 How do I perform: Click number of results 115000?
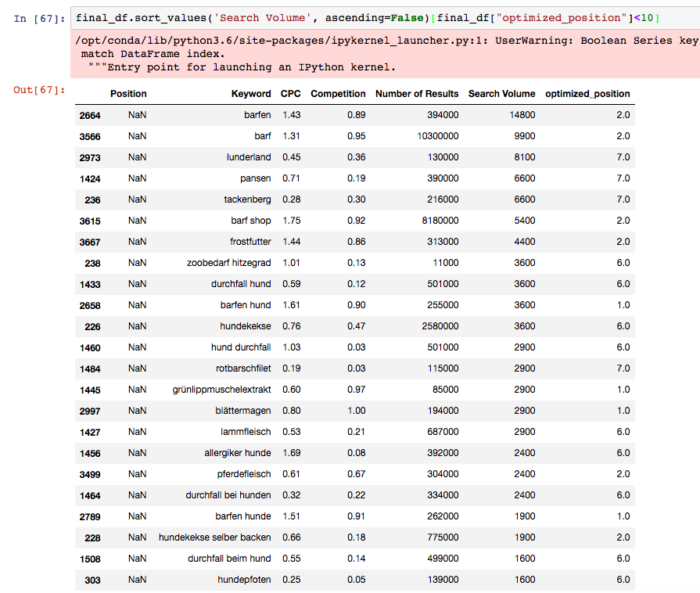(x=443, y=368)
